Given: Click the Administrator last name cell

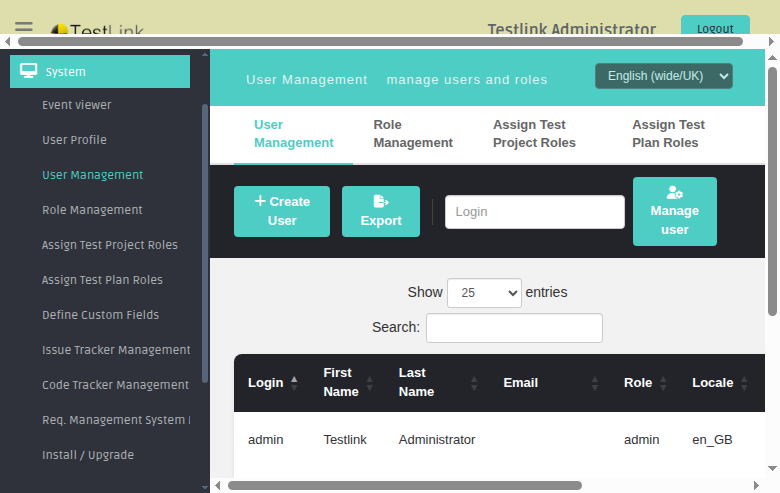Looking at the screenshot, I should coord(437,440).
